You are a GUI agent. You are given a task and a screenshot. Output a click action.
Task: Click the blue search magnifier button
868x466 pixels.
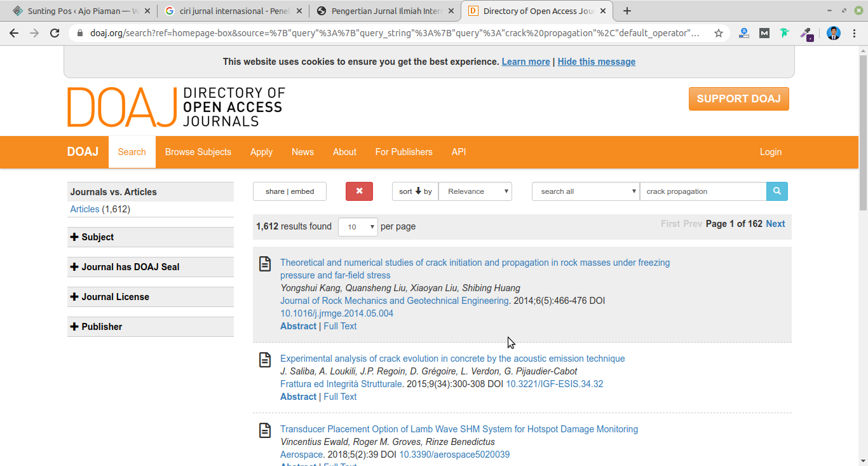(776, 191)
